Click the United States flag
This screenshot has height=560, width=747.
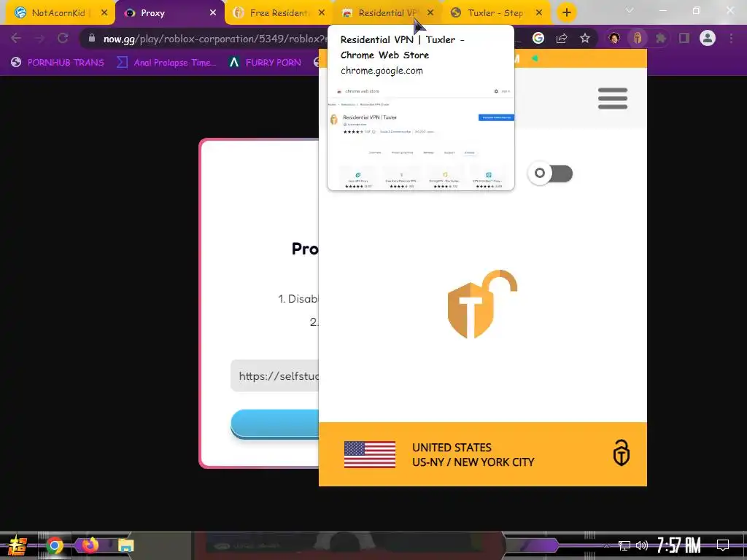click(x=370, y=454)
